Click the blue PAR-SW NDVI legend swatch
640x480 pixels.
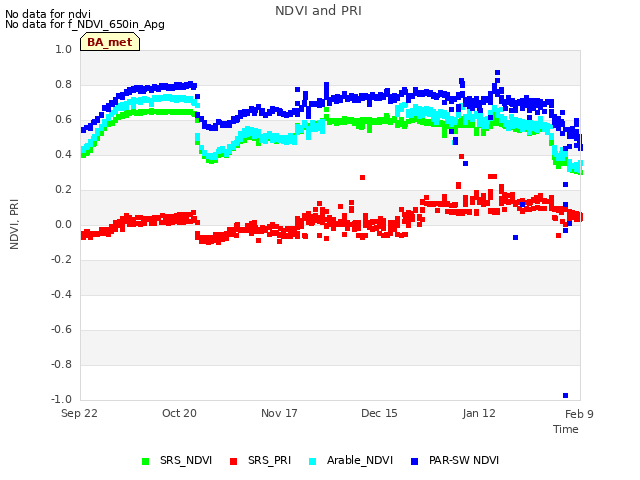click(x=415, y=461)
